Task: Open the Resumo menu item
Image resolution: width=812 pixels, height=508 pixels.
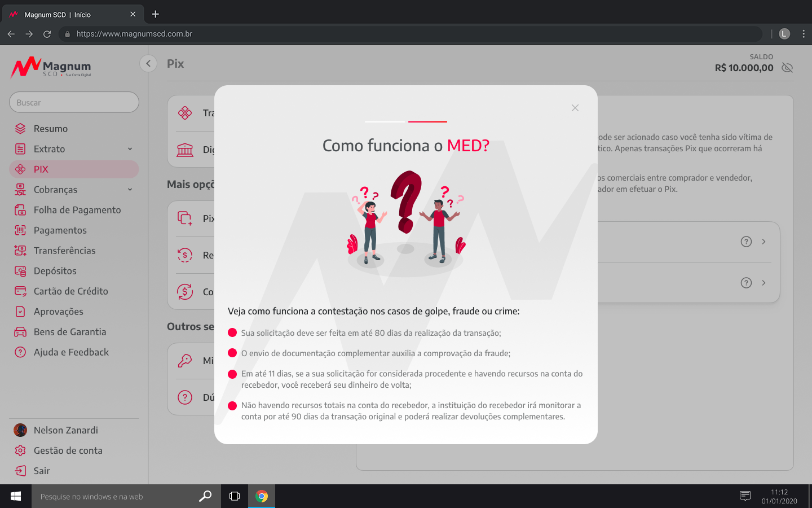Action: (x=74, y=129)
